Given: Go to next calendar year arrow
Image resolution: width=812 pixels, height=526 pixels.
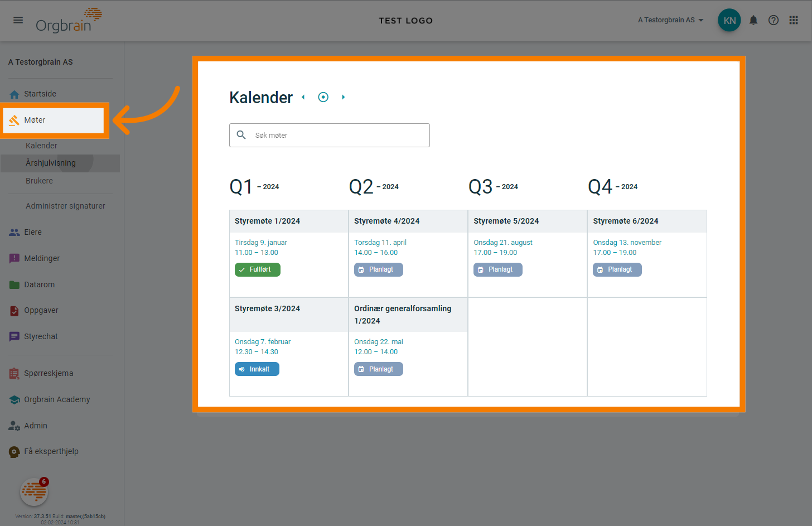Looking at the screenshot, I should [343, 97].
